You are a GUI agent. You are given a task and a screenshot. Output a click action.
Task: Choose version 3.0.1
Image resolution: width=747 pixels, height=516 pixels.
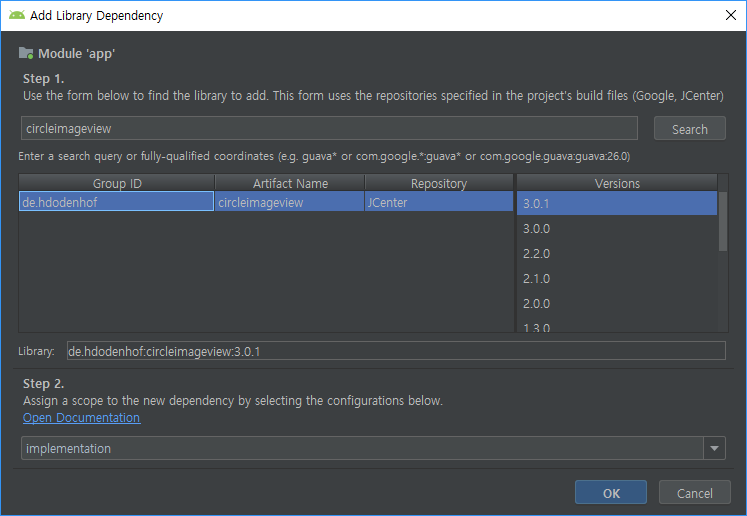click(x=617, y=203)
